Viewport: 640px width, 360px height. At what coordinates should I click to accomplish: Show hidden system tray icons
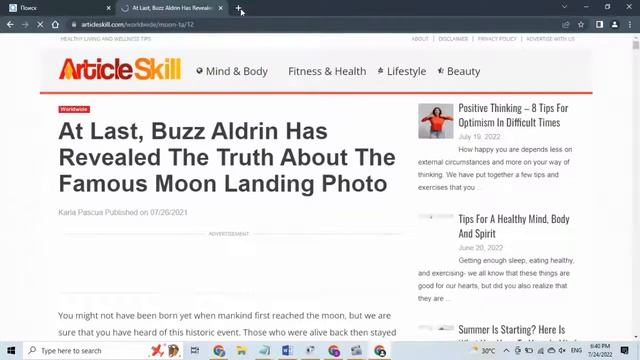506,351
